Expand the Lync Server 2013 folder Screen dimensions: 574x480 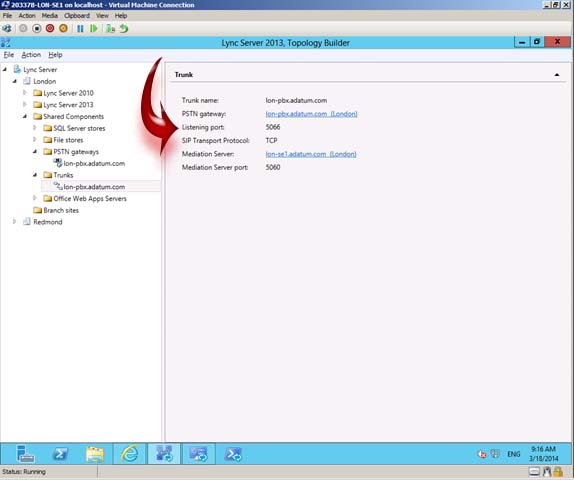click(25, 104)
